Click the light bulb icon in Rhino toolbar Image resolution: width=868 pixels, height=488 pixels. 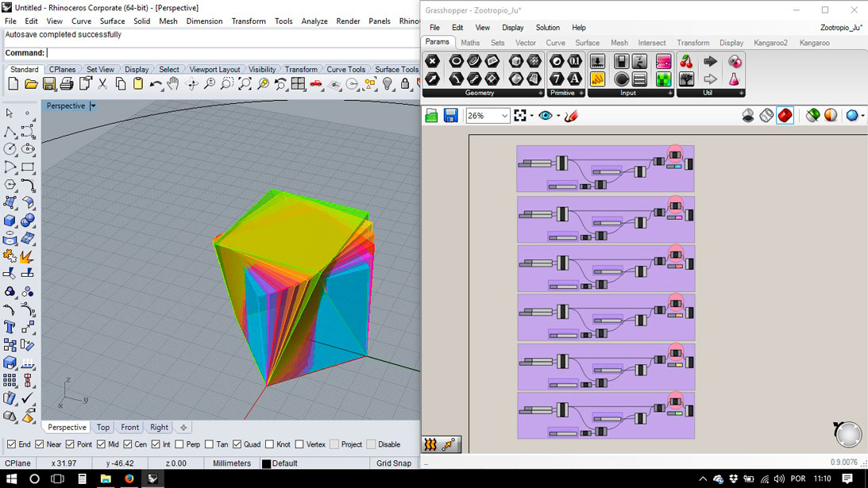tap(388, 84)
